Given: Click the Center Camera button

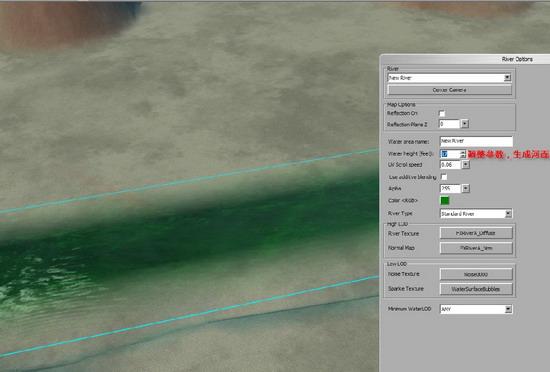Looking at the screenshot, I should pos(449,90).
